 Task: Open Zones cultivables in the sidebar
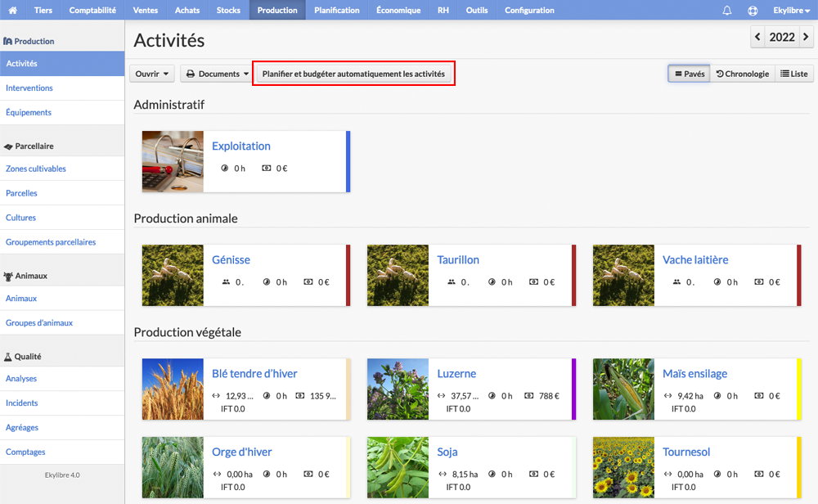point(62,169)
